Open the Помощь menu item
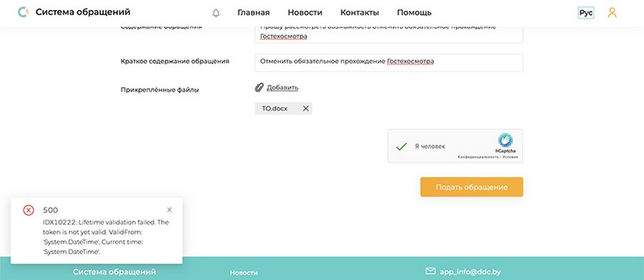The width and height of the screenshot is (644, 280). (x=414, y=13)
